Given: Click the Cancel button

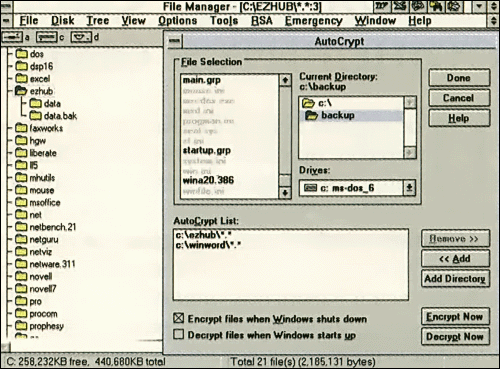Looking at the screenshot, I should pyautogui.click(x=459, y=98).
